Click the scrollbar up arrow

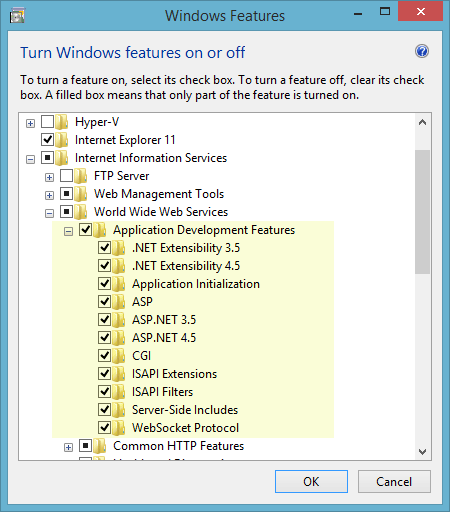click(x=423, y=123)
